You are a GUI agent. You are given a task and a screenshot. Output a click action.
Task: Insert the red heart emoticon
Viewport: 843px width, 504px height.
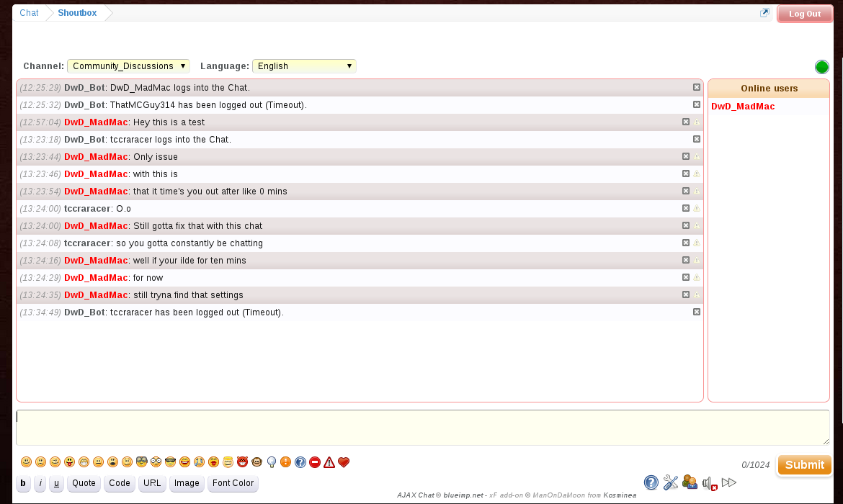coord(344,462)
